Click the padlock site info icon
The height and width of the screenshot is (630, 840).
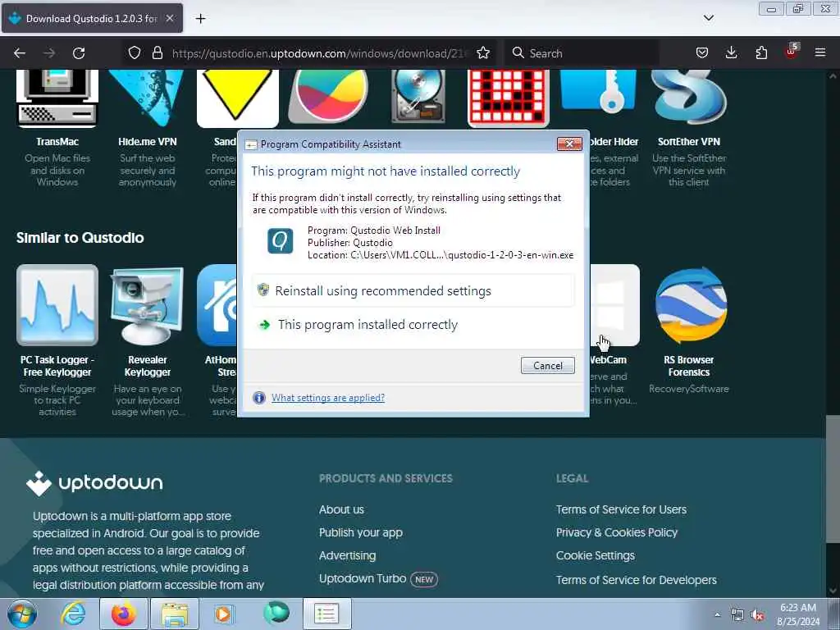coord(157,53)
